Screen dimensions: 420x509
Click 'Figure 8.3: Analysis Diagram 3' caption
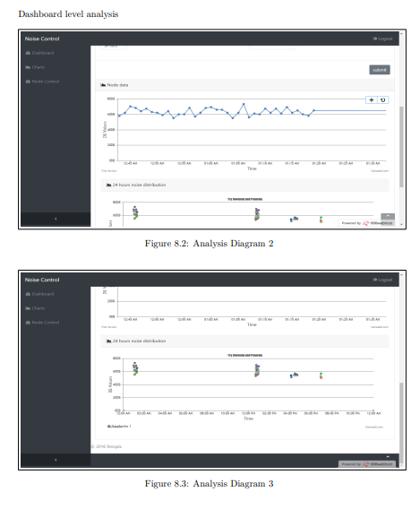coord(210,484)
